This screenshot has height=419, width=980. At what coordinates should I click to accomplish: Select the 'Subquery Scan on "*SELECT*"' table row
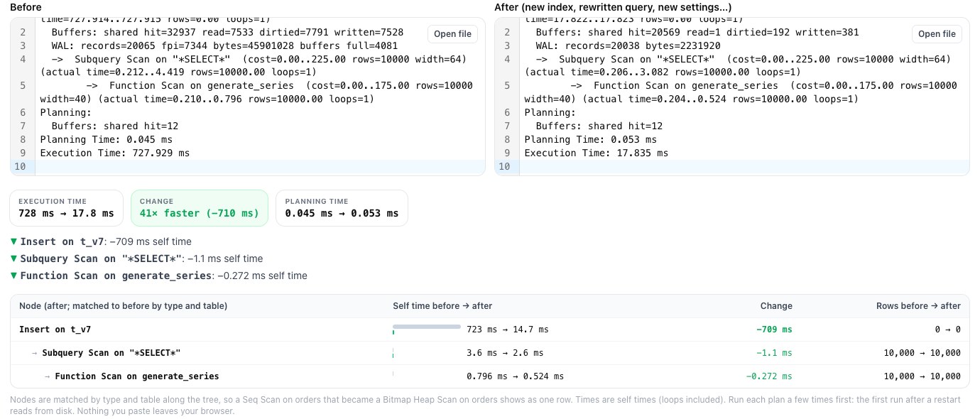(489, 353)
